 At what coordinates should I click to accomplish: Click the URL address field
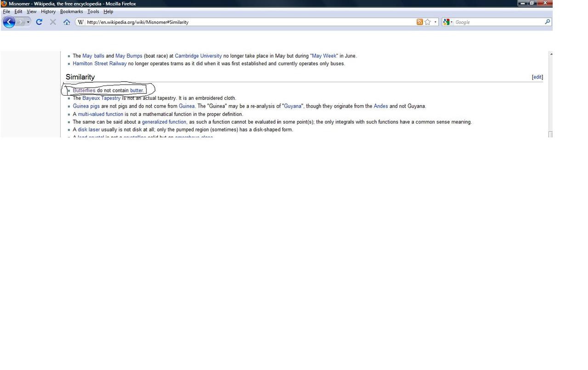point(250,22)
